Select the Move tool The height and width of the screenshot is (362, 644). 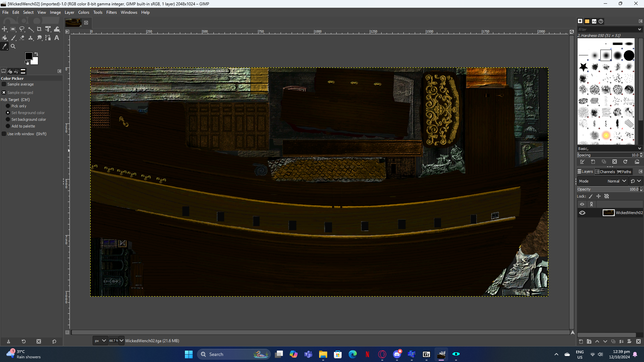(x=4, y=29)
